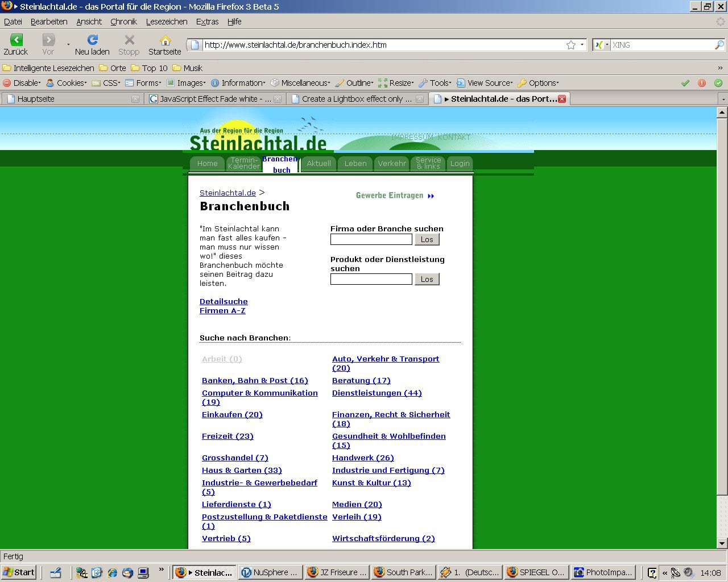Follow the Gewerbe Eintragen link
The height and width of the screenshot is (582, 728).
coord(395,196)
